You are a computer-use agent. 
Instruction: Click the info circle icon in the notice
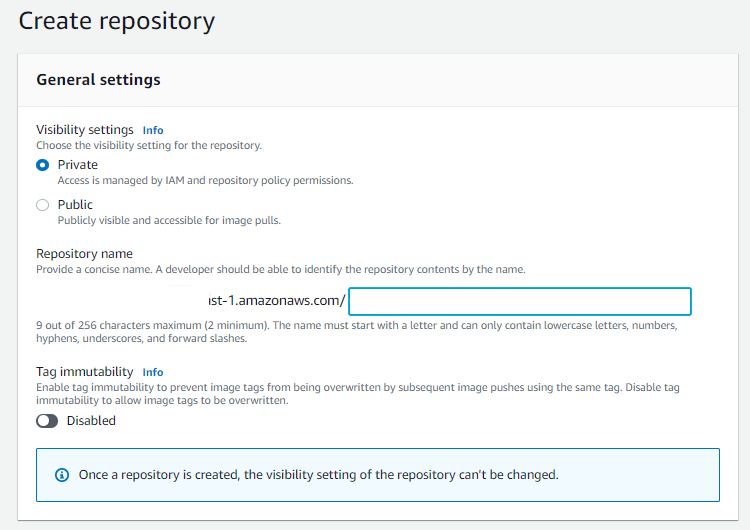pos(62,475)
